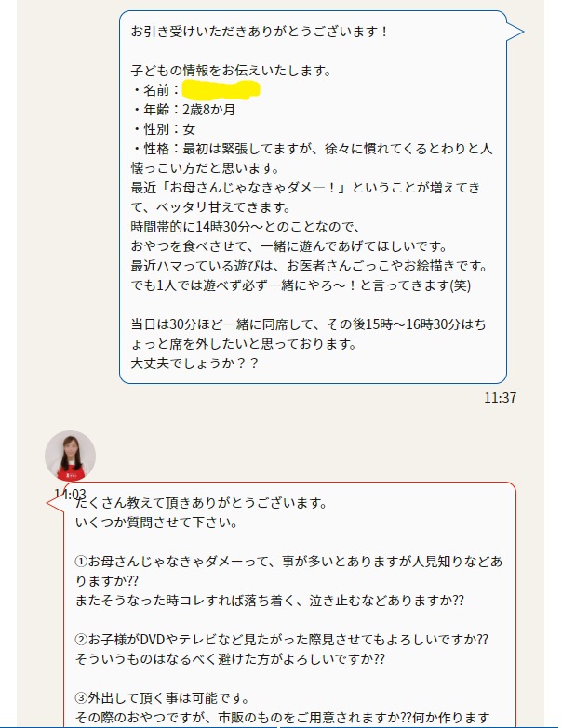Click the 大丈夫でしょうか？？ line
The height and width of the screenshot is (728, 562).
194,364
